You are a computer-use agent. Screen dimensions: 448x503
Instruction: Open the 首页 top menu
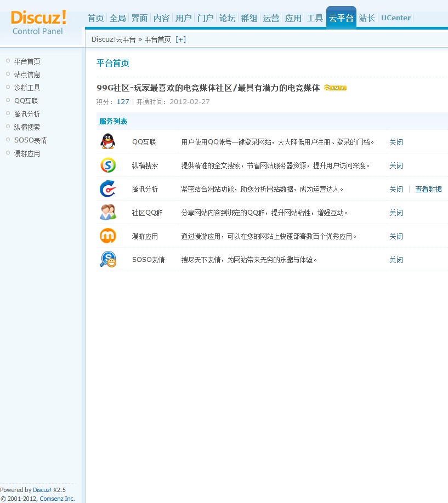[x=96, y=18]
